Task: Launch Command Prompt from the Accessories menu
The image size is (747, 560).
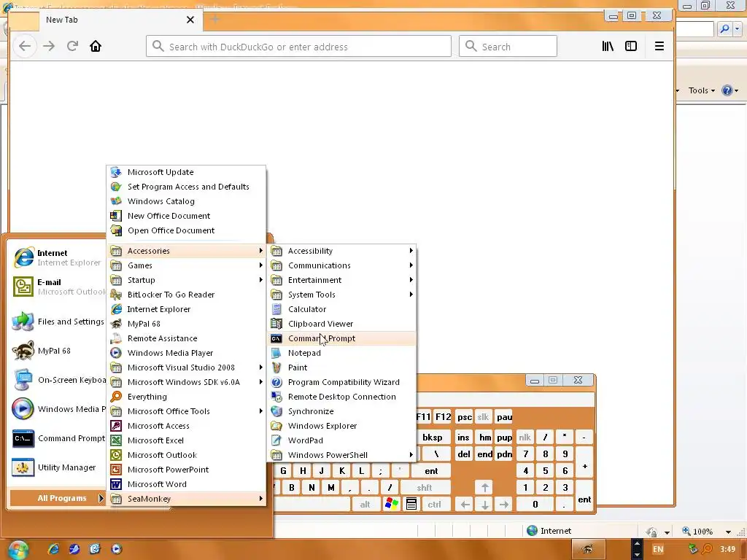Action: click(341, 338)
